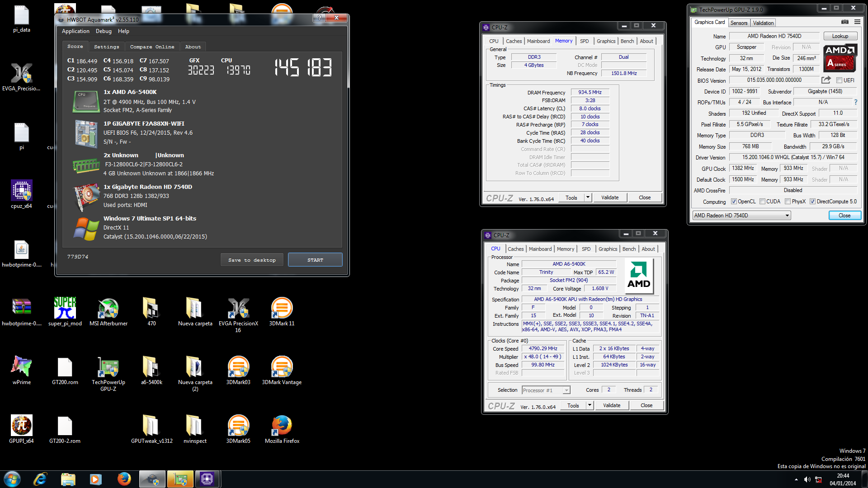
Task: Expand Tools dropdown arrow in lower CPU-Z
Action: 590,405
